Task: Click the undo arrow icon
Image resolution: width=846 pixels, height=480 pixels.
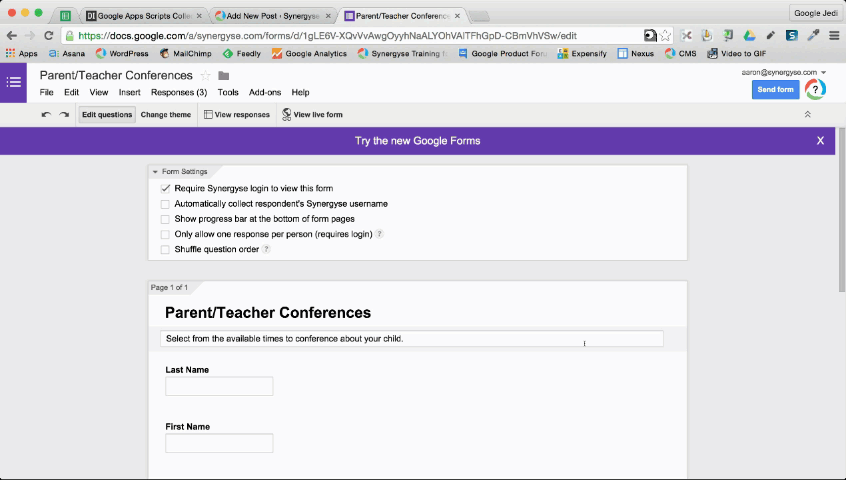Action: coord(46,115)
